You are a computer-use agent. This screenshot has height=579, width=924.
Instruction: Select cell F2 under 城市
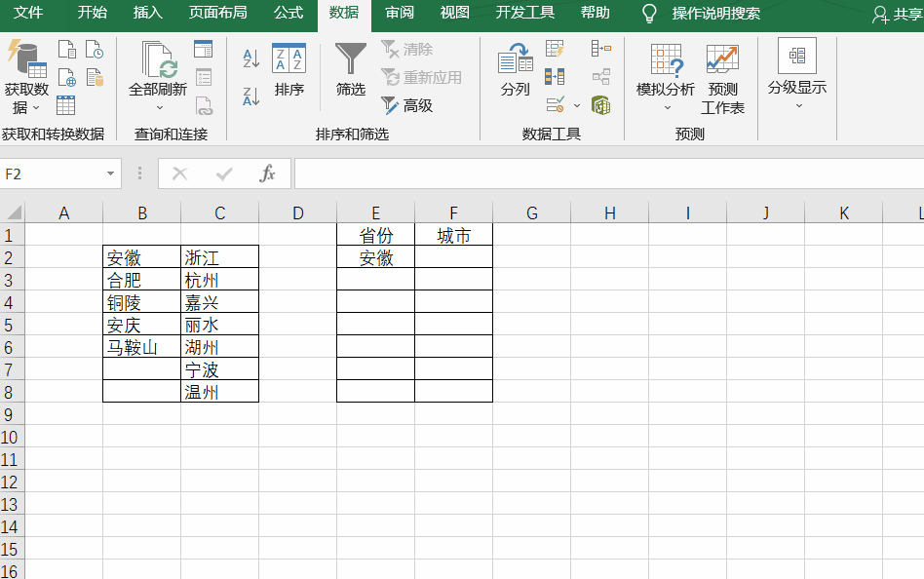point(454,257)
